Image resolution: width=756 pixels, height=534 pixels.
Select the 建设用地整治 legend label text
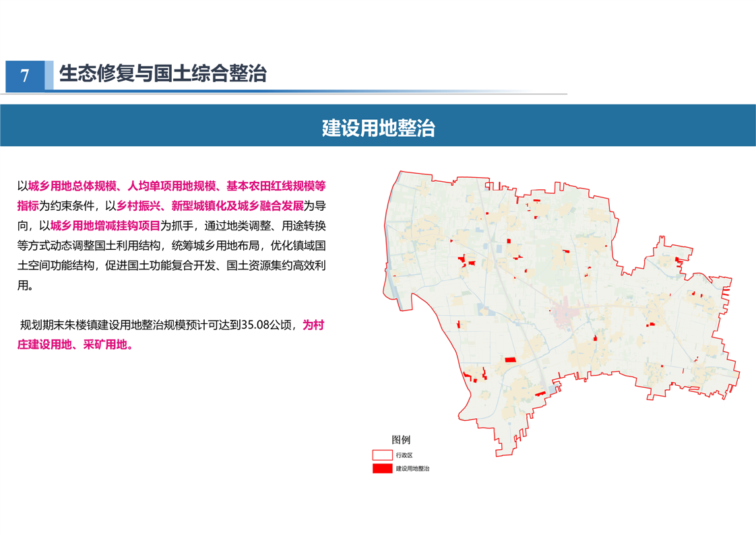412,468
